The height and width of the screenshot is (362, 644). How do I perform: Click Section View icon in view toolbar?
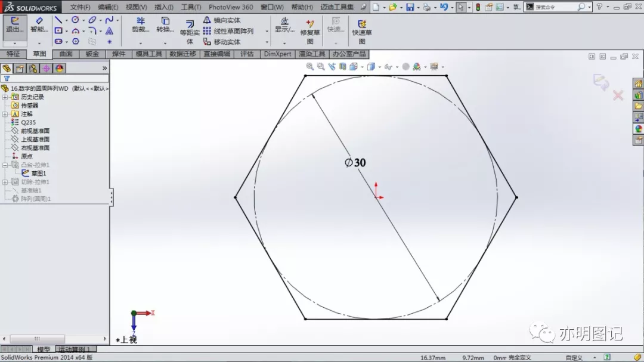pos(342,67)
